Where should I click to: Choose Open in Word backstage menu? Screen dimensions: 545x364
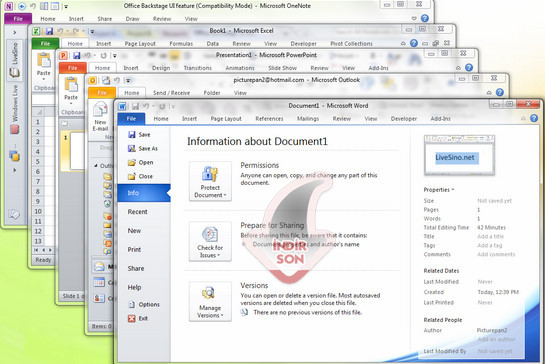click(140, 162)
